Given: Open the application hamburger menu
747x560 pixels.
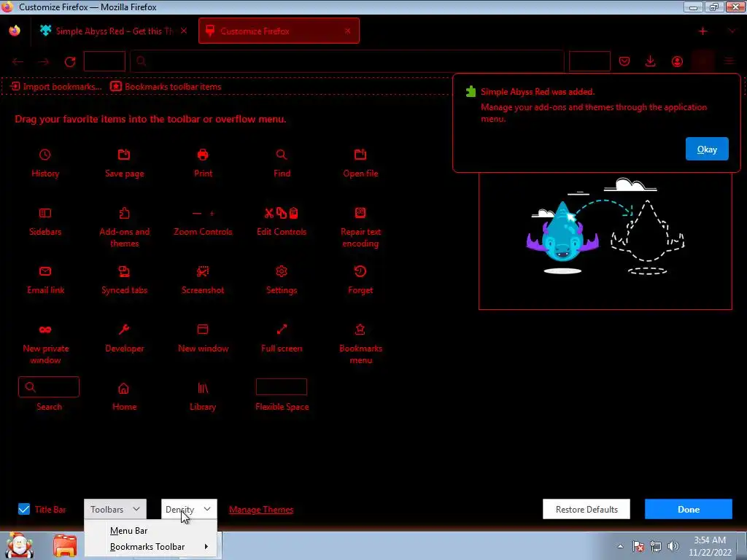Looking at the screenshot, I should click(729, 61).
